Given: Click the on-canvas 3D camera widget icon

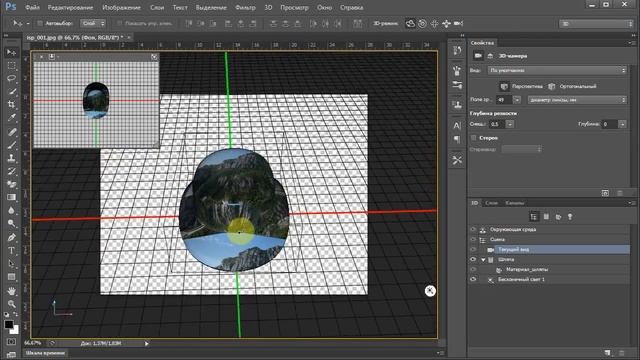Looking at the screenshot, I should 430,291.
